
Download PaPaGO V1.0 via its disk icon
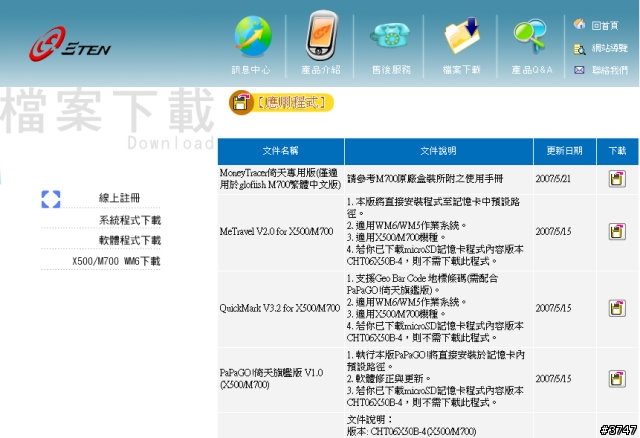click(x=617, y=379)
